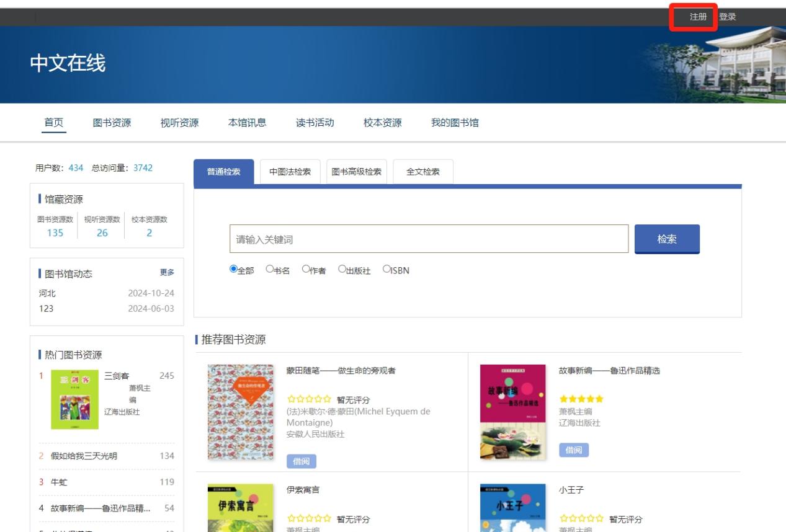Switch to 图书高级检索 tab
The image size is (786, 532).
click(357, 172)
